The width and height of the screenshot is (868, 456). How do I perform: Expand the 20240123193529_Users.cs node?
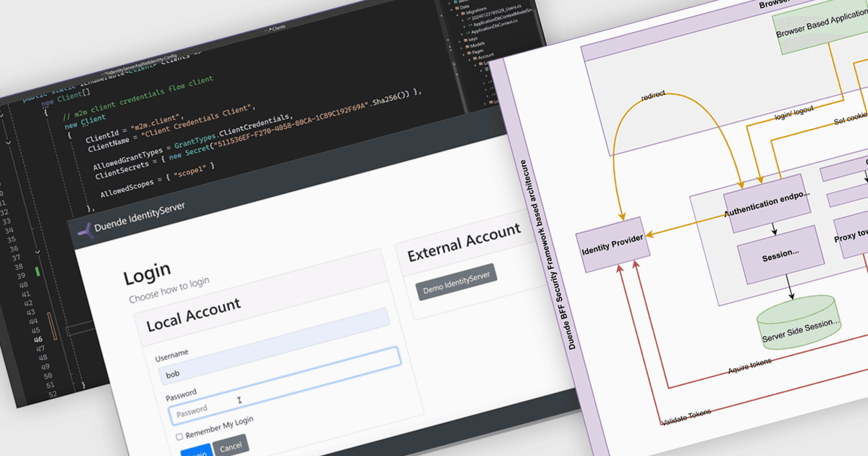(x=463, y=20)
